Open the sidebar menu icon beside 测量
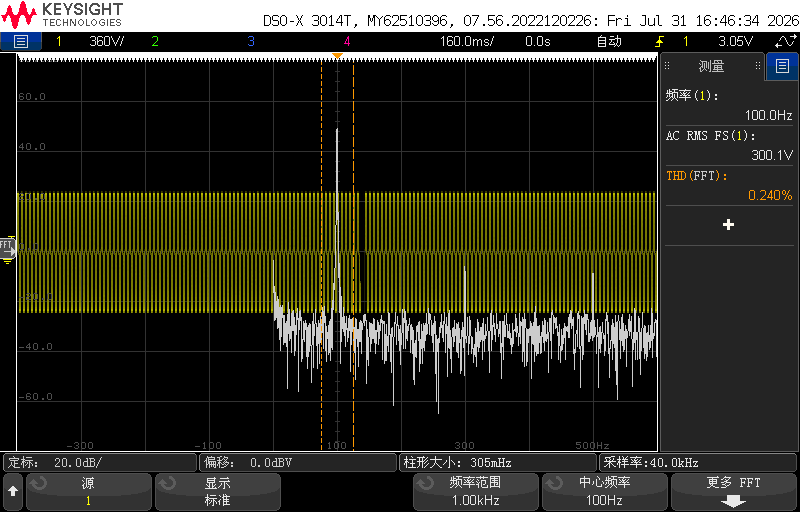The width and height of the screenshot is (800, 512). point(782,66)
